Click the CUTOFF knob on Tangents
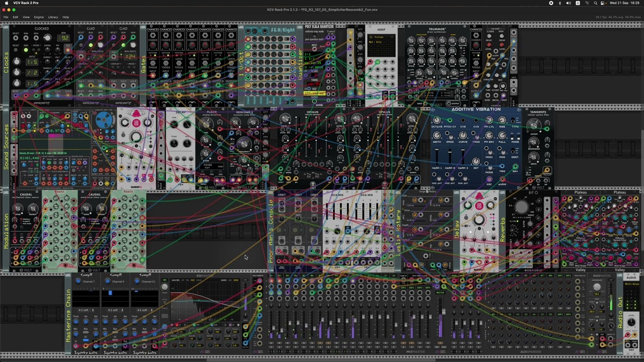644x362 pixels. tap(534, 126)
